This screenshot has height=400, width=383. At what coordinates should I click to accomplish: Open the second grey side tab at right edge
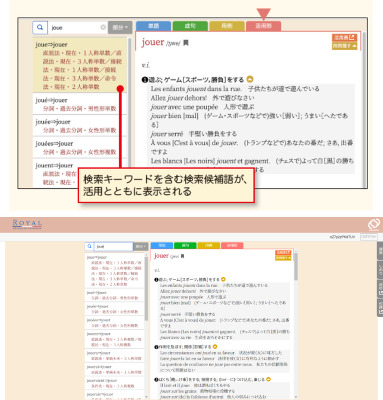(x=380, y=269)
